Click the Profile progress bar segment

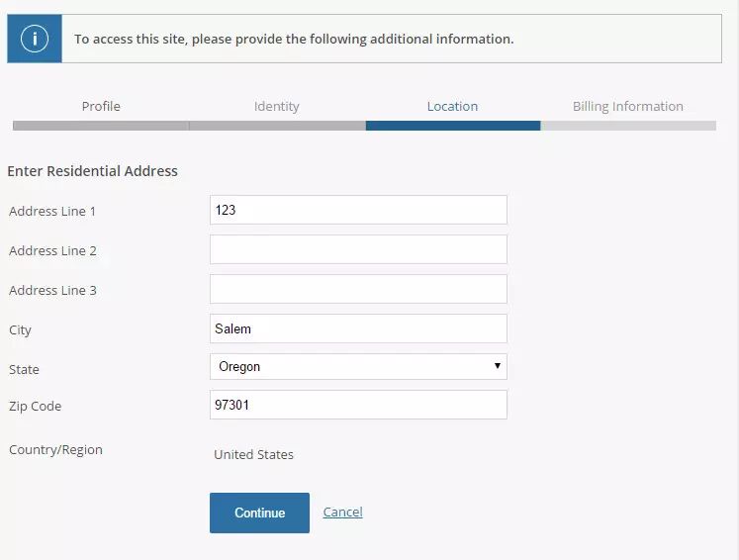tap(101, 126)
